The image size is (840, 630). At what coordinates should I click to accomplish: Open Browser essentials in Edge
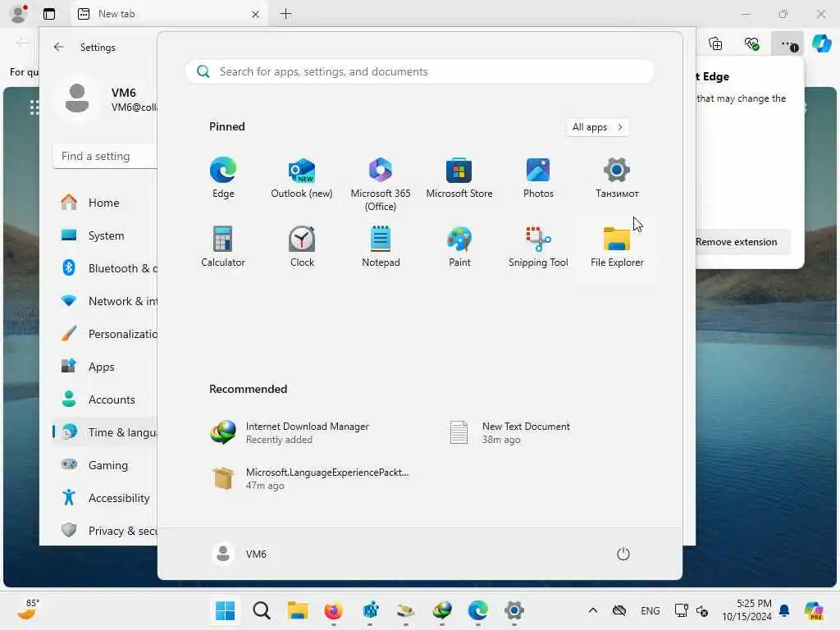coord(751,43)
